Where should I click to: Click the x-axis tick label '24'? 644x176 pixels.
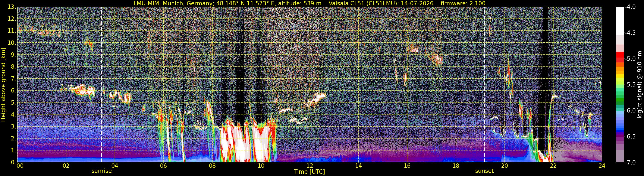point(602,166)
